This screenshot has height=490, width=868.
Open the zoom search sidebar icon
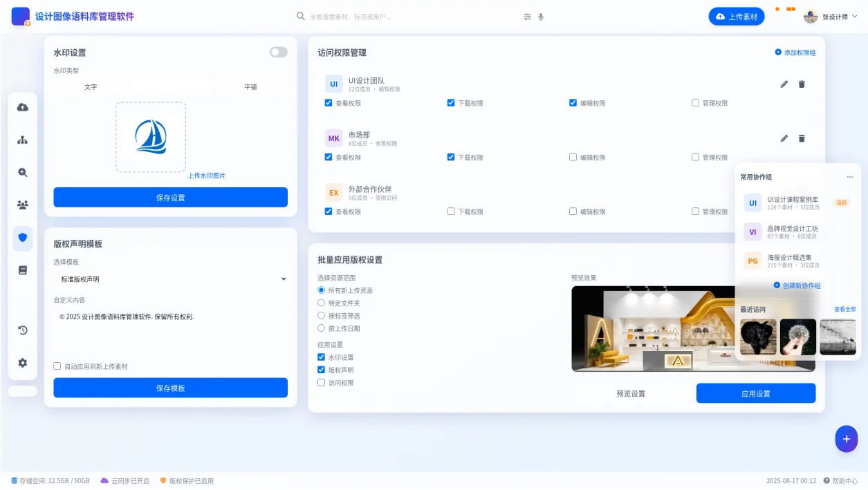pos(23,173)
